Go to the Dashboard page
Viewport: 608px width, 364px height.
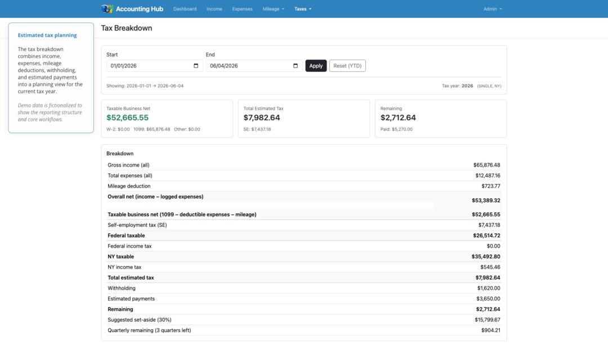pos(185,9)
